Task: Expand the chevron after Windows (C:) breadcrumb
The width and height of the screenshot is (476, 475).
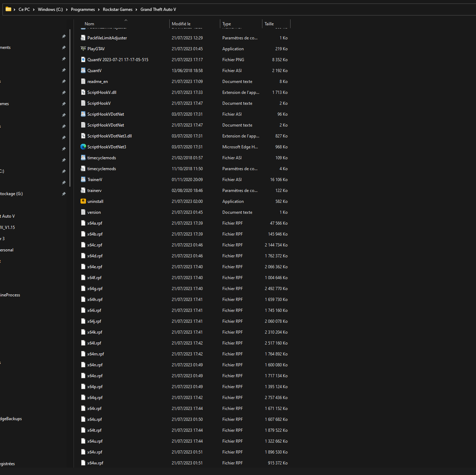Action: coord(67,9)
